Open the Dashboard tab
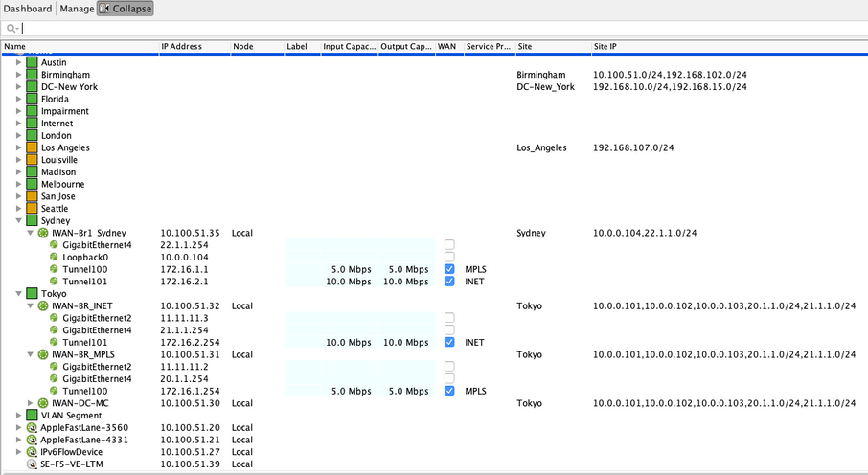Viewport: 868px width, 475px height. click(27, 9)
